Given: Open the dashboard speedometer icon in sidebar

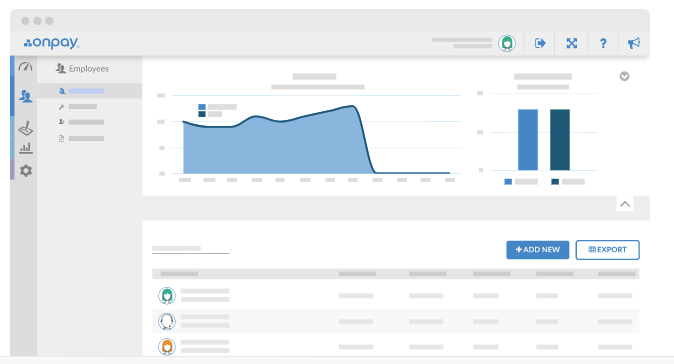Looking at the screenshot, I should point(25,67).
